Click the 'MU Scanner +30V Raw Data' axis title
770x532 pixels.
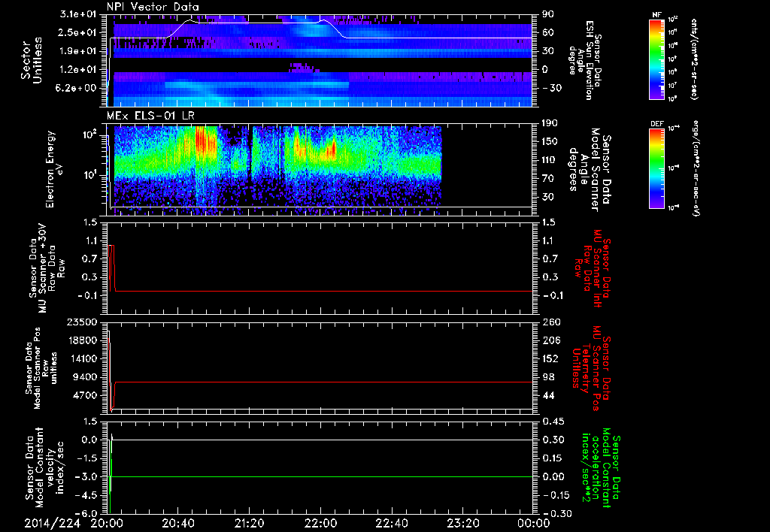click(x=47, y=268)
